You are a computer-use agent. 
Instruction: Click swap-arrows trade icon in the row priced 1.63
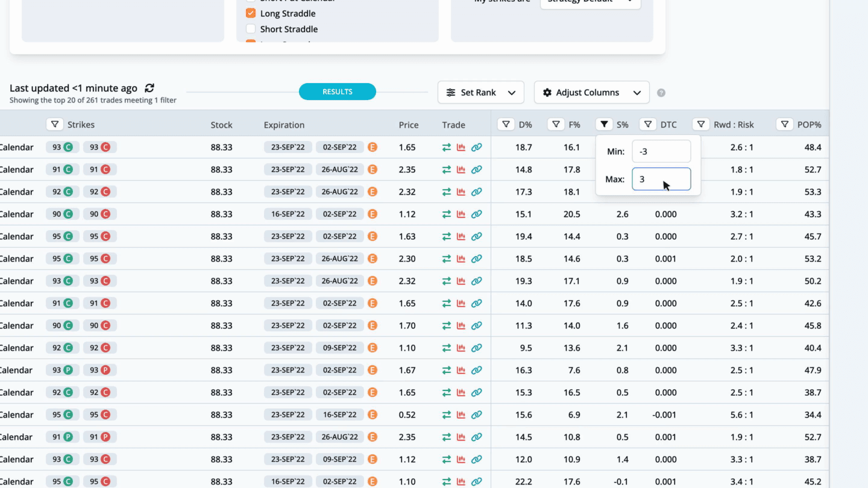[x=447, y=236]
